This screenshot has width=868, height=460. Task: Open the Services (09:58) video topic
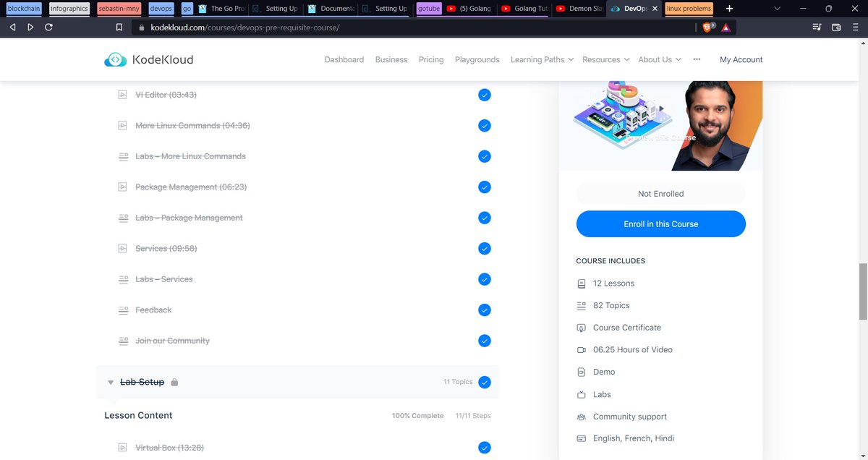(166, 248)
